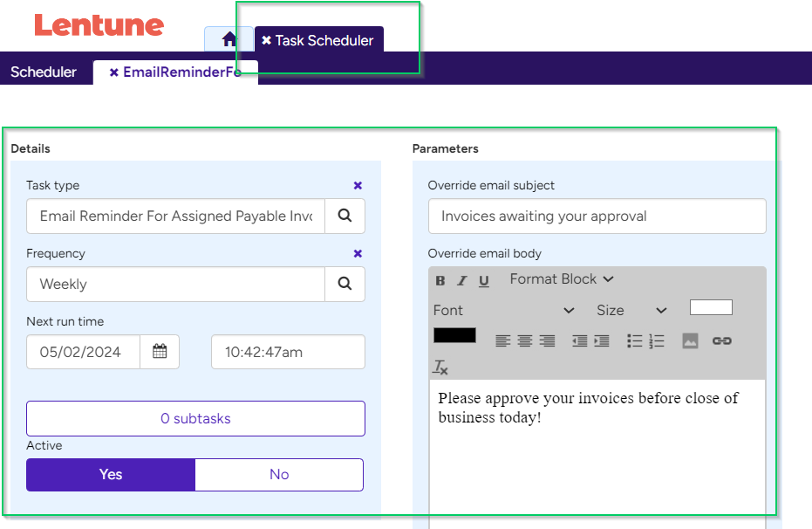Pick the black text color swatch
This screenshot has width=812, height=529.
pyautogui.click(x=454, y=335)
